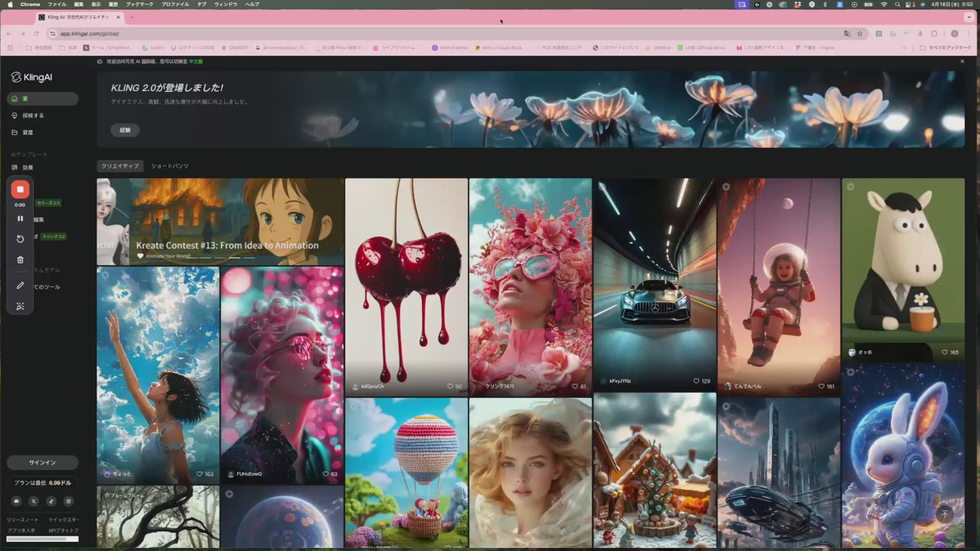Select the effects wand tool below the pencil

click(21, 306)
